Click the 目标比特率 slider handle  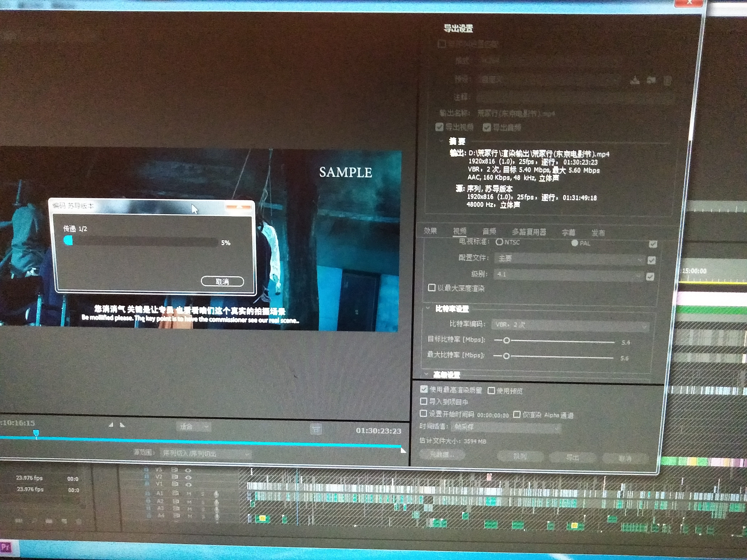click(506, 341)
